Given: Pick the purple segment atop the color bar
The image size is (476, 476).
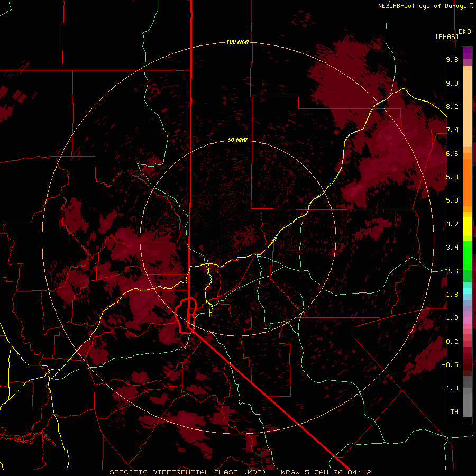Looking at the screenshot, I should pos(467,53).
